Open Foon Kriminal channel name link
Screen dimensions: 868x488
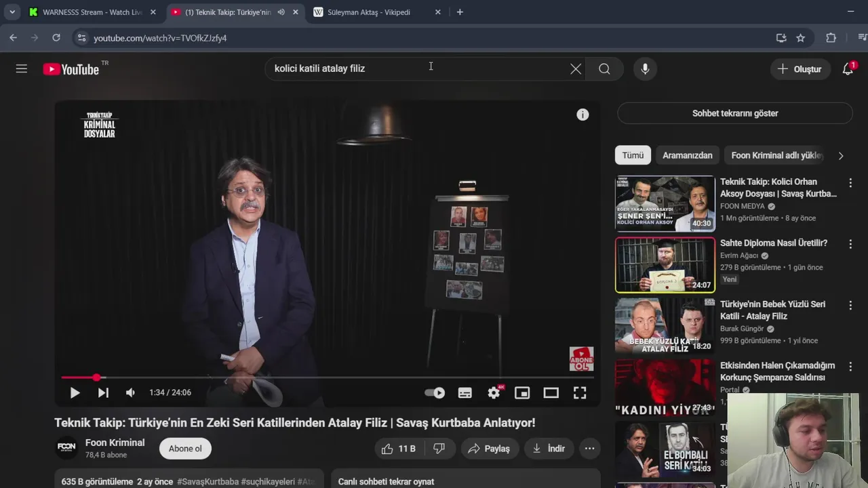115,443
